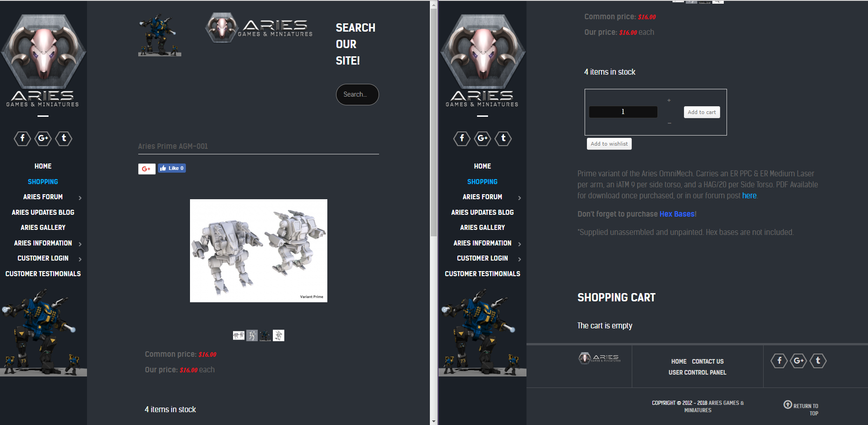Open USER CONTROL PANEL footer link
The width and height of the screenshot is (868, 425).
point(697,372)
